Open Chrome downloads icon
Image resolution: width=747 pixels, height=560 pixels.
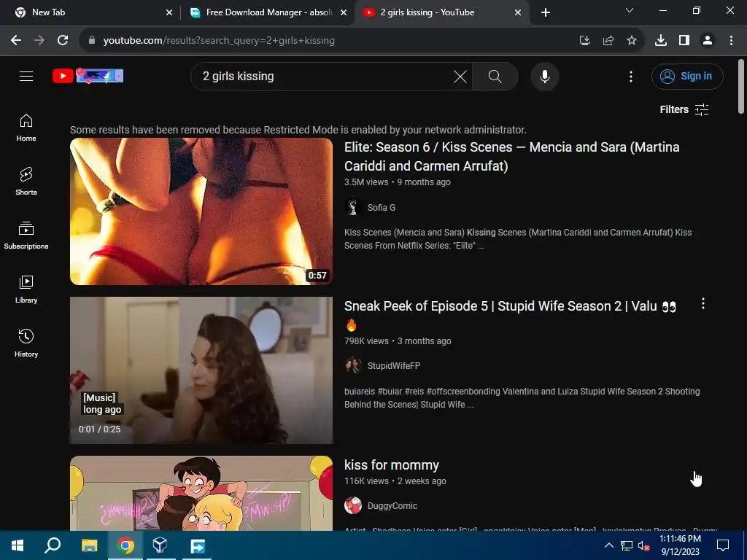[661, 41]
